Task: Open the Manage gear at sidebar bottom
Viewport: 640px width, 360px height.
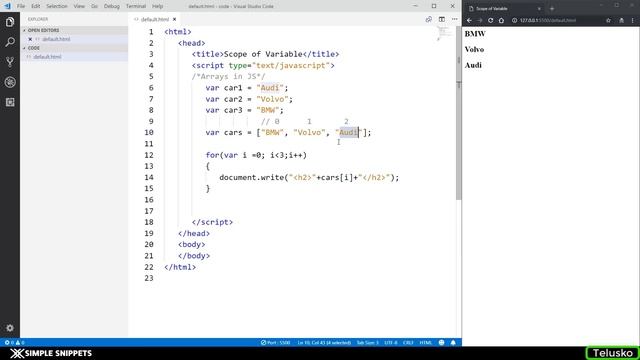Action: (10, 328)
